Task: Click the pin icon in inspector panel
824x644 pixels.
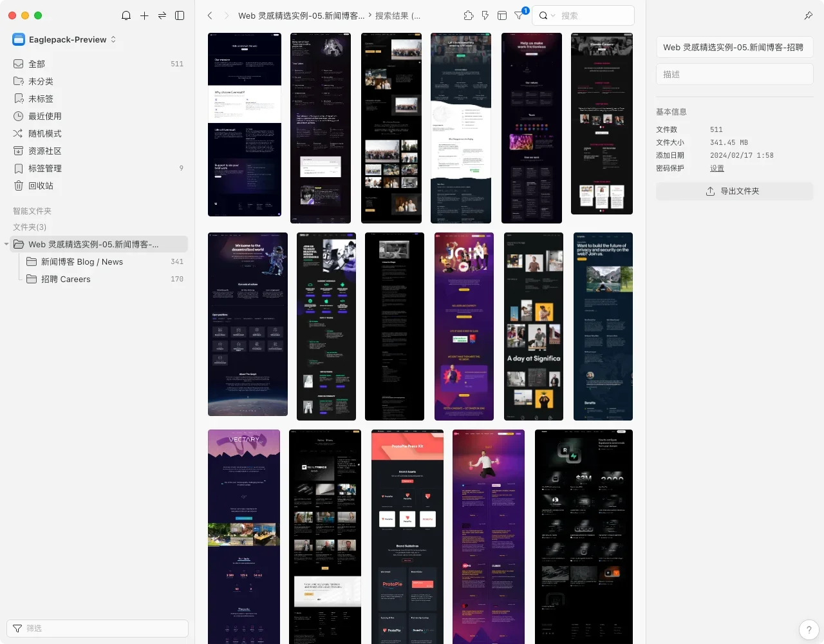Action: (809, 15)
